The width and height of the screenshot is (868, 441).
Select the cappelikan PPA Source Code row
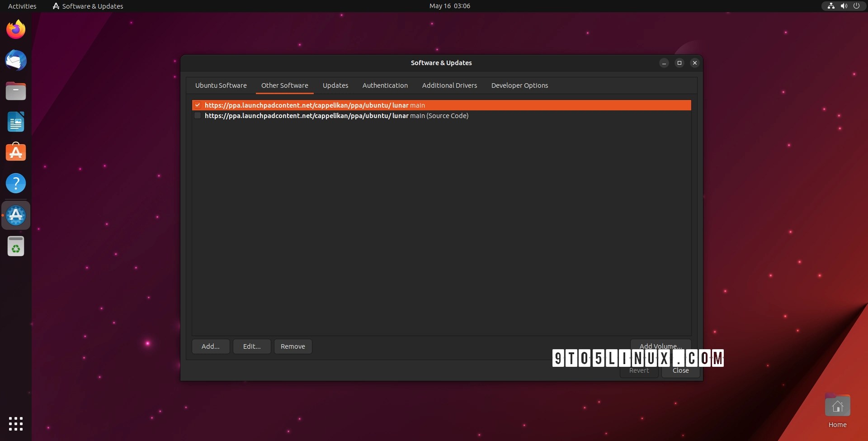point(441,116)
